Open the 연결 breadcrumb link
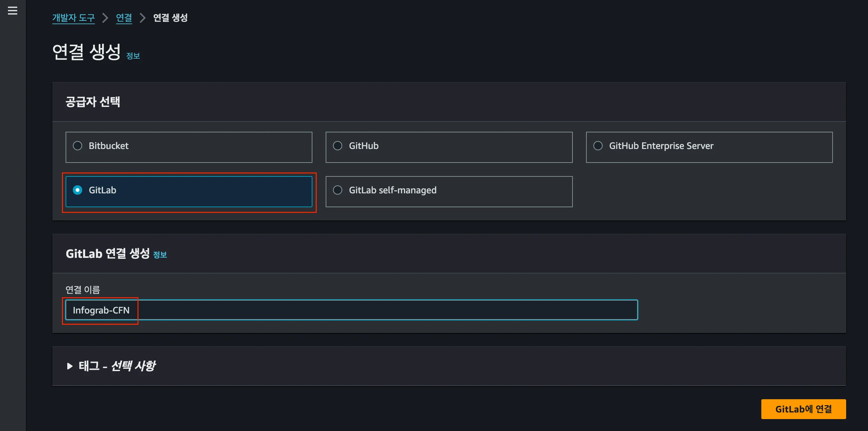The image size is (868, 431). coord(124,18)
